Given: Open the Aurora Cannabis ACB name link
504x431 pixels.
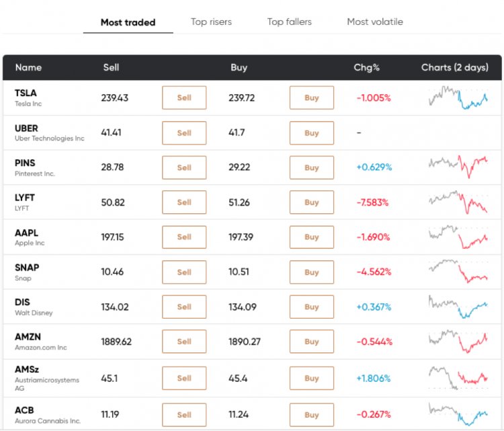Looking at the screenshot, I should pyautogui.click(x=25, y=410).
